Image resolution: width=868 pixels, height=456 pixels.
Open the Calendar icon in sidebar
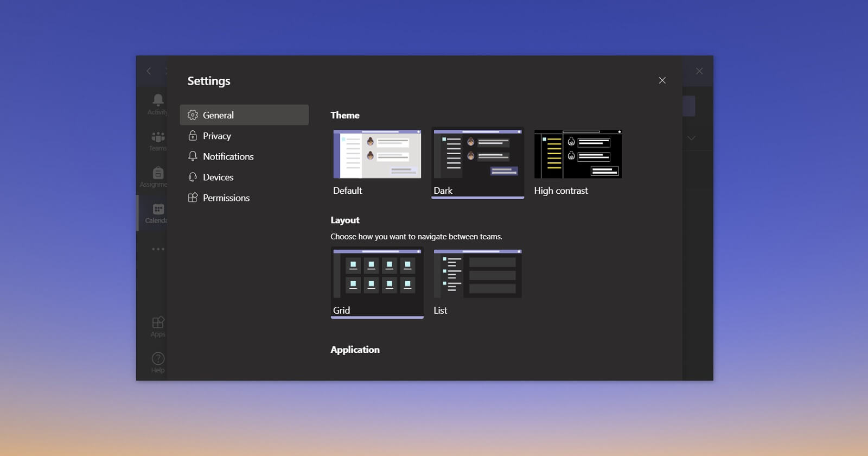(158, 209)
